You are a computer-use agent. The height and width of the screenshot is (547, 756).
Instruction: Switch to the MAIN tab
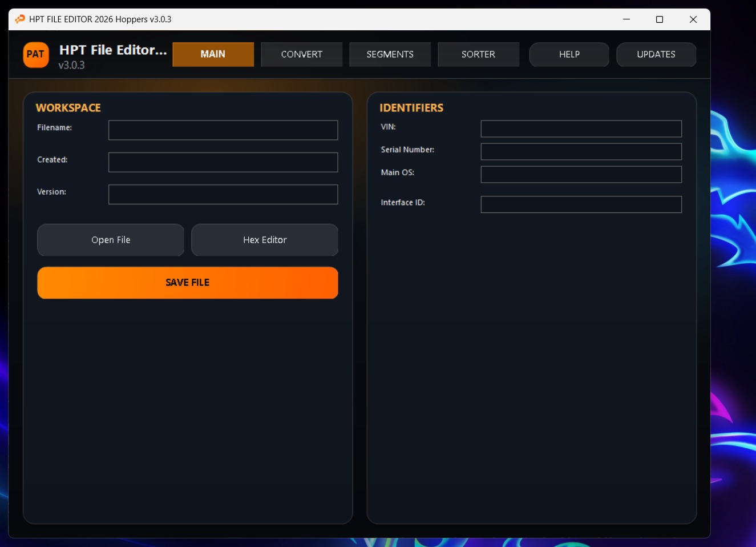pyautogui.click(x=213, y=54)
